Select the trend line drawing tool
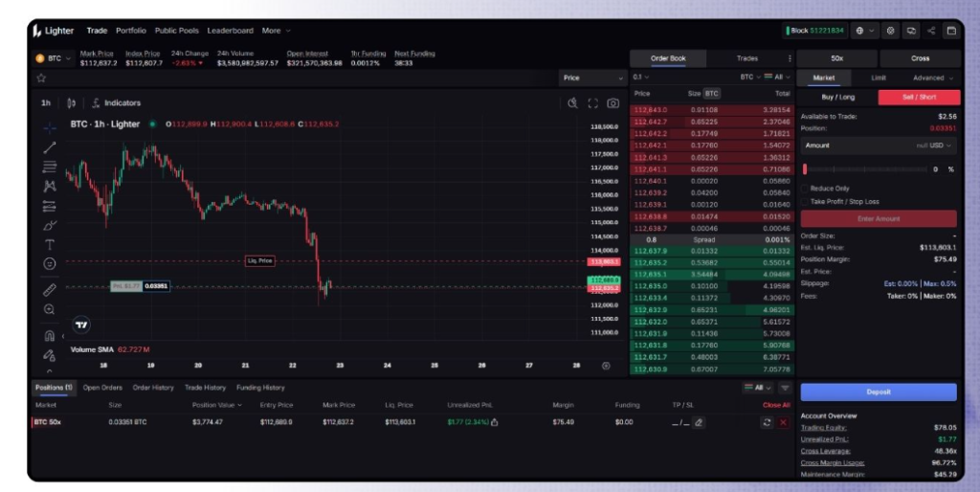The height and width of the screenshot is (492, 980). 50,146
